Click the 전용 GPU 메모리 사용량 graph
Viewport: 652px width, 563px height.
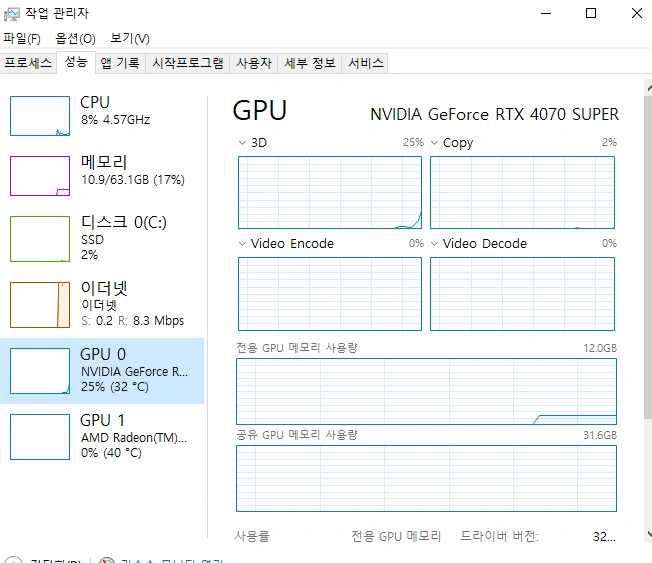coord(426,391)
